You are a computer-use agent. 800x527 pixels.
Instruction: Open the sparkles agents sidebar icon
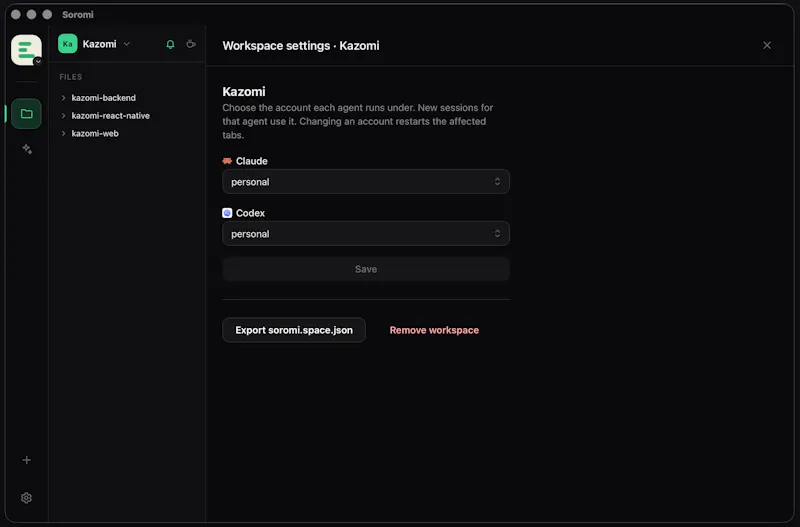(27, 149)
